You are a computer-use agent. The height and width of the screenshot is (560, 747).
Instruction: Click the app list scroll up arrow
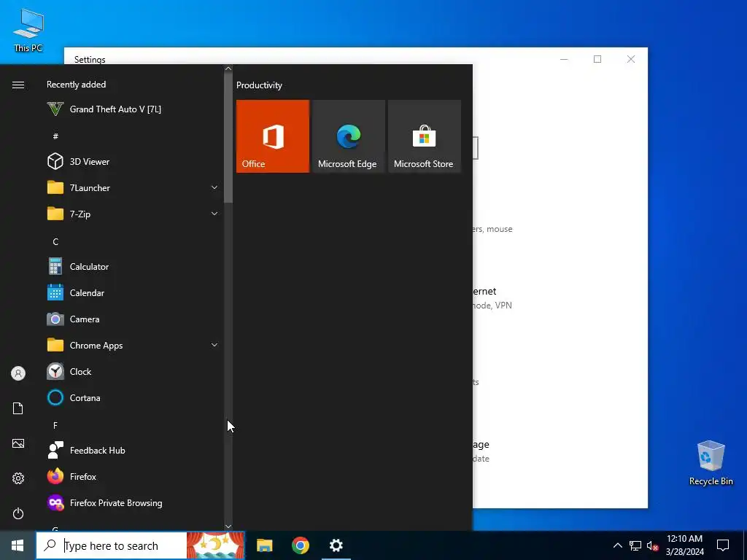coord(228,69)
